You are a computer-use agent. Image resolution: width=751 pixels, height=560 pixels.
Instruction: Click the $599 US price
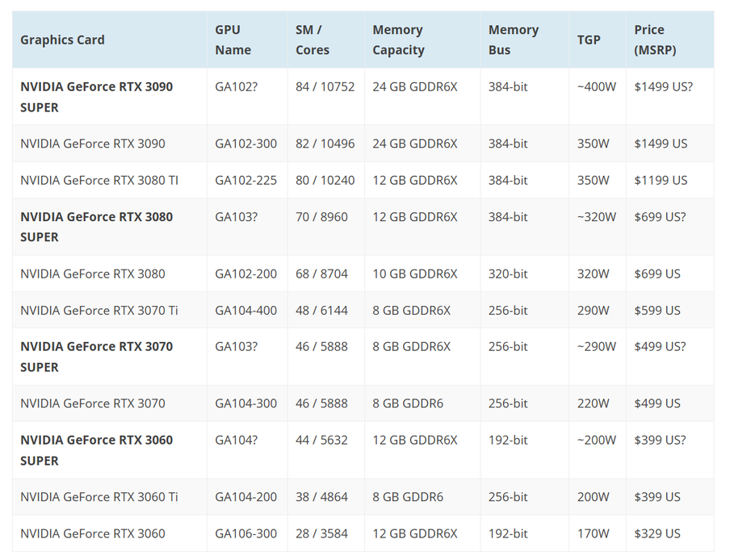pyautogui.click(x=657, y=311)
